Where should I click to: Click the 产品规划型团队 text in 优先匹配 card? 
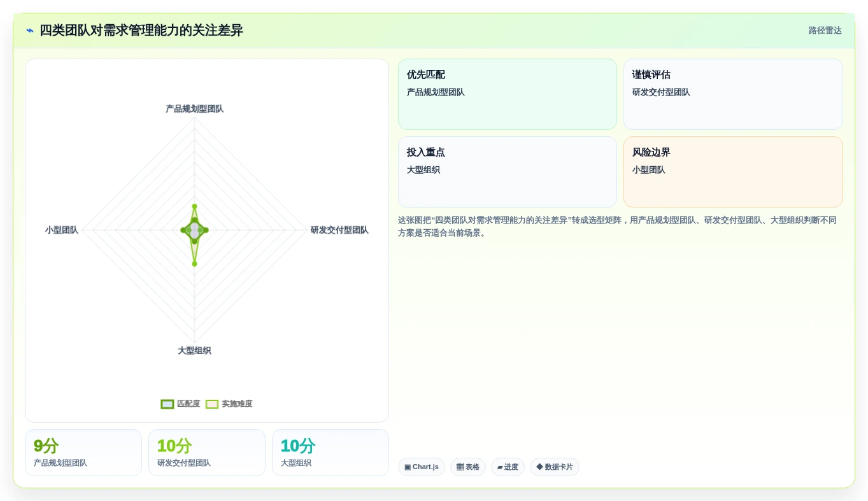[x=436, y=92]
